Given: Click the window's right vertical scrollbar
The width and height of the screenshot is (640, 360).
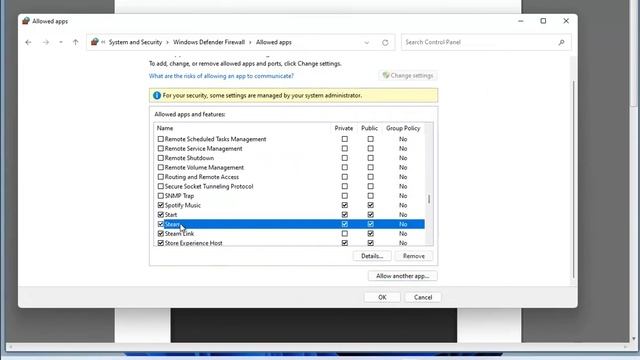Looking at the screenshot, I should [573, 180].
